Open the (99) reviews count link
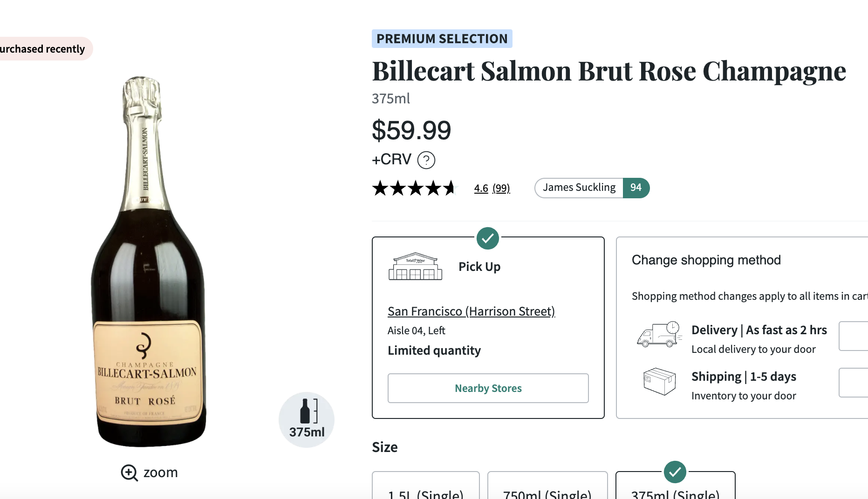The width and height of the screenshot is (868, 499). coord(501,188)
